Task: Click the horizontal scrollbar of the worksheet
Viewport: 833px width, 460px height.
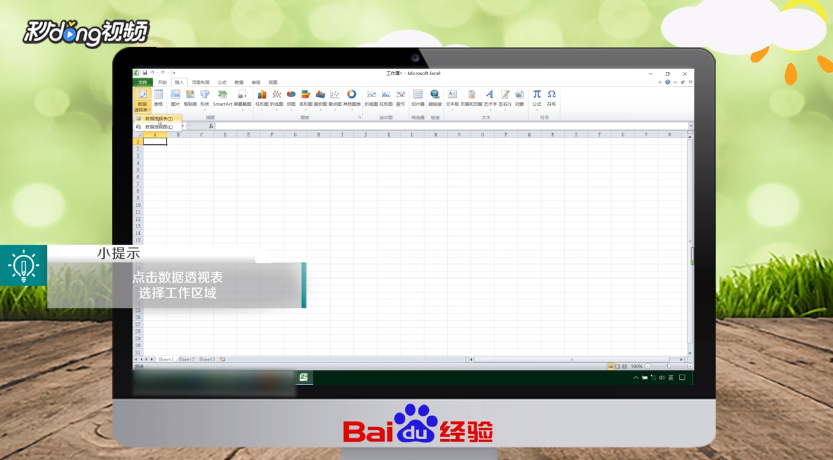Action: pyautogui.click(x=572, y=360)
